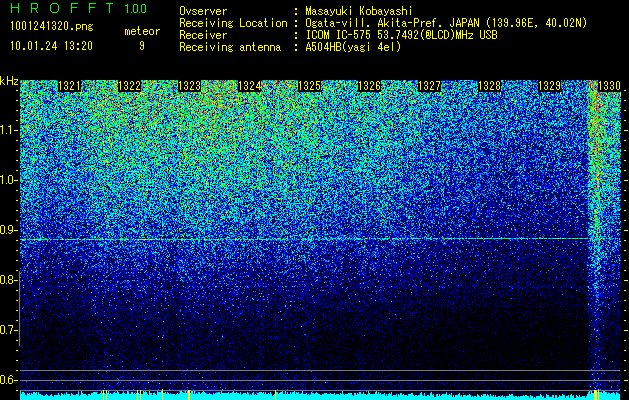Click the Receiving Location label
This screenshot has height=400, width=629.
tap(233, 23)
